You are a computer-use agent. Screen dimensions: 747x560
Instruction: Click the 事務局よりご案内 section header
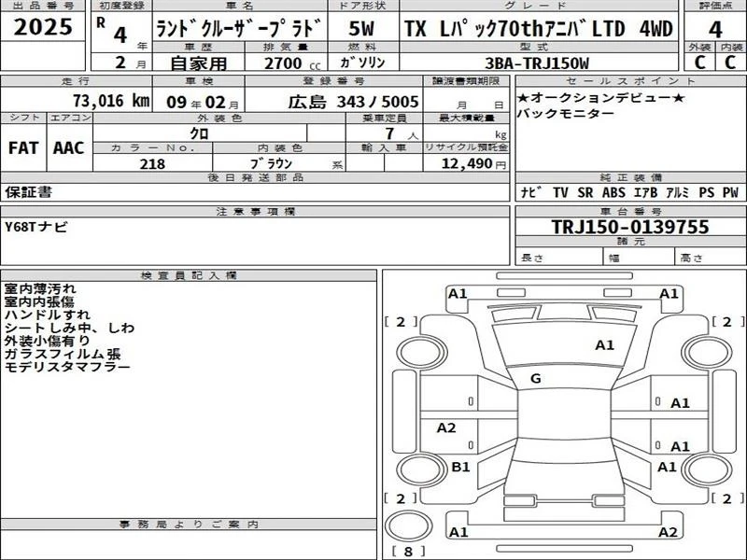pyautogui.click(x=190, y=525)
